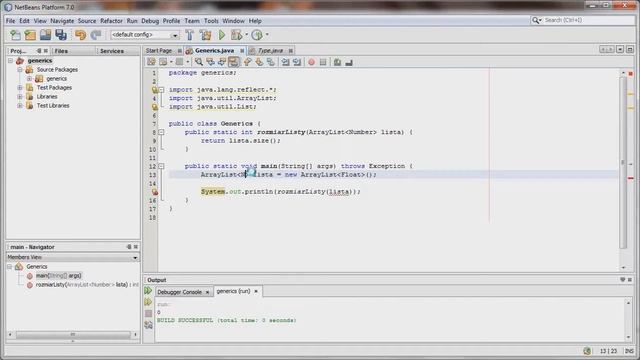Click the Profile Main Project icon
This screenshot has height=360, width=640.
click(257, 35)
